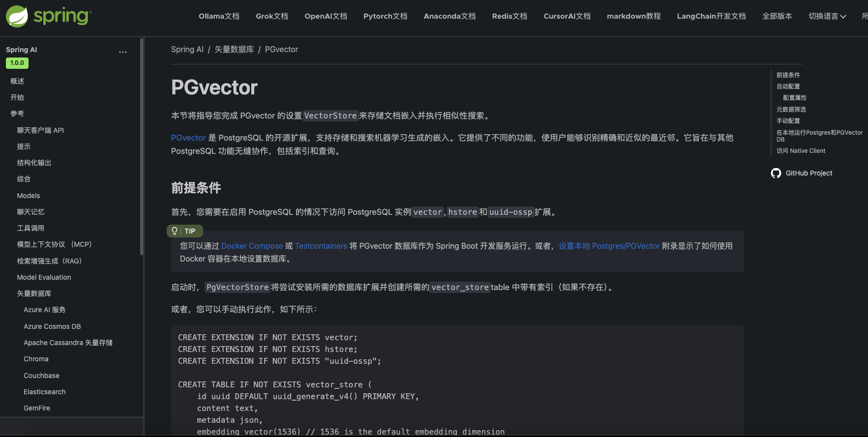
Task: Open 结构化输出 in the sidebar
Action: [x=34, y=163]
